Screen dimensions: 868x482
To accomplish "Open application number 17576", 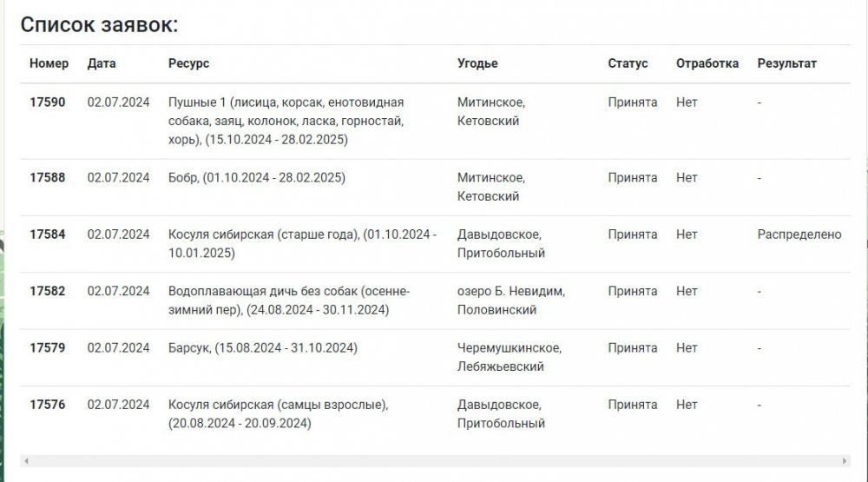I will coord(48,405).
